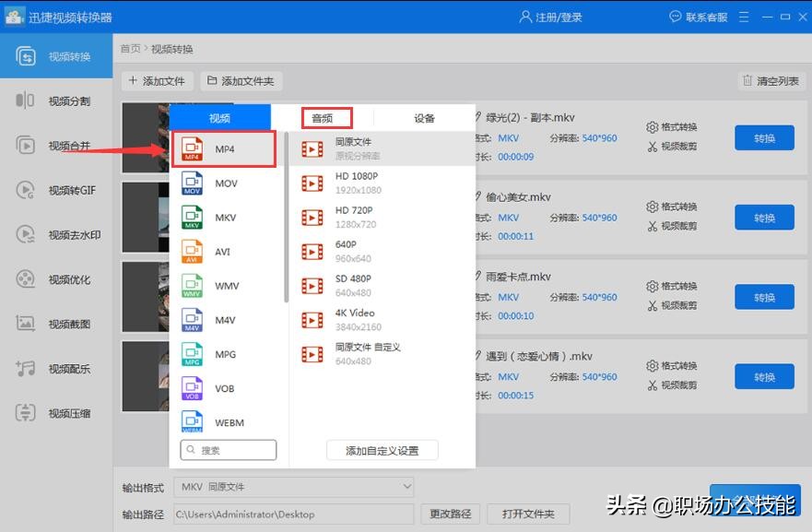Click the 搜索 search input field

(x=228, y=450)
